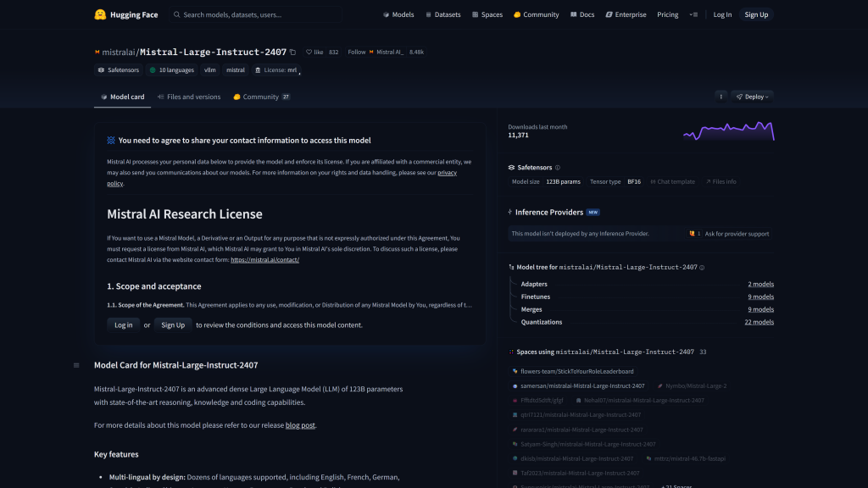Image resolution: width=868 pixels, height=488 pixels.
Task: Open the Adapters 2 models link
Action: point(760,284)
